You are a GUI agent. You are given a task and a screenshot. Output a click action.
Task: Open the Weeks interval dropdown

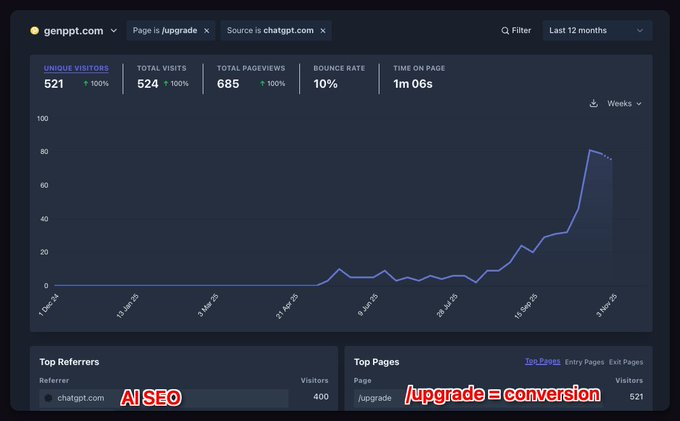point(624,104)
